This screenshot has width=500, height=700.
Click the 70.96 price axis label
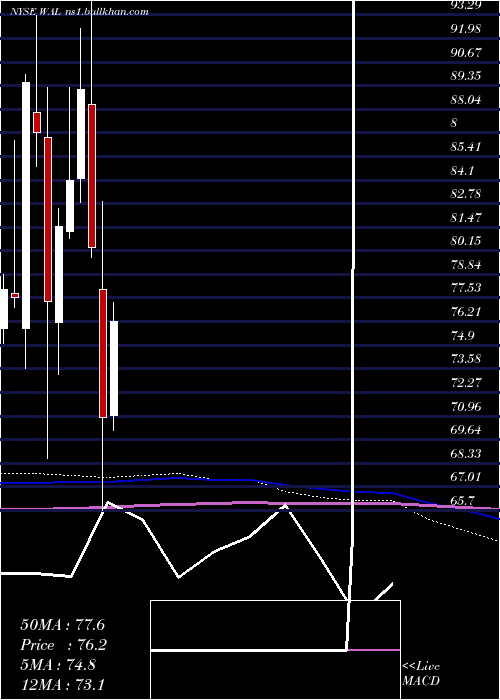tap(466, 406)
